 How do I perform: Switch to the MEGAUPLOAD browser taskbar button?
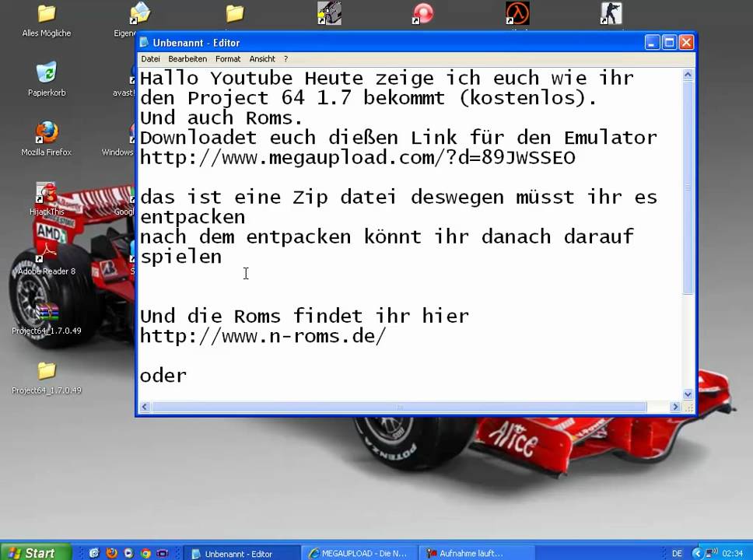(x=360, y=553)
